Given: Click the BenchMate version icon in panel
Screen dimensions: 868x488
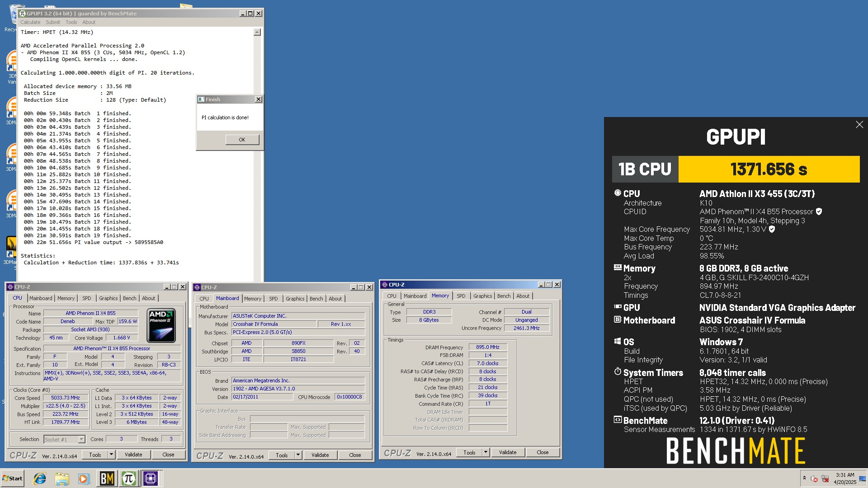Looking at the screenshot, I should click(618, 420).
